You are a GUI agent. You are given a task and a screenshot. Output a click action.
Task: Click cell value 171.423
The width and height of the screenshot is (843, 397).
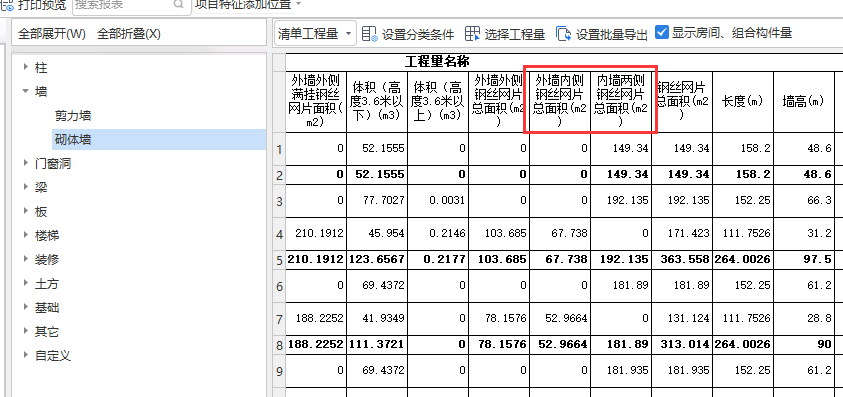pos(688,233)
